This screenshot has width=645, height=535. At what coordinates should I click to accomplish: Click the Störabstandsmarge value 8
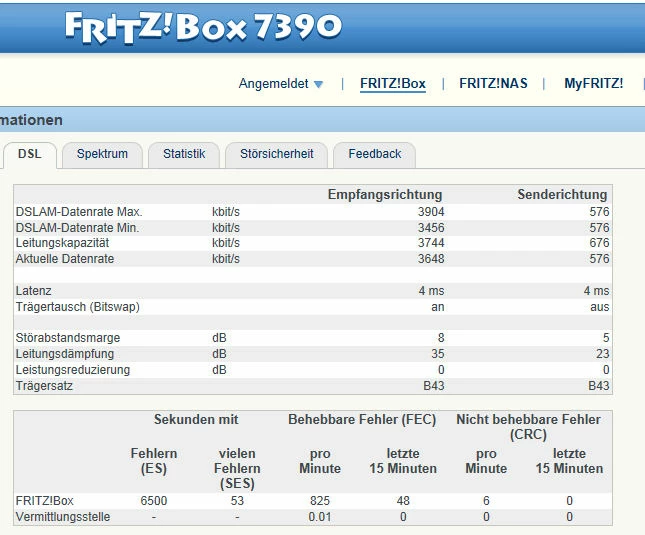pyautogui.click(x=441, y=338)
